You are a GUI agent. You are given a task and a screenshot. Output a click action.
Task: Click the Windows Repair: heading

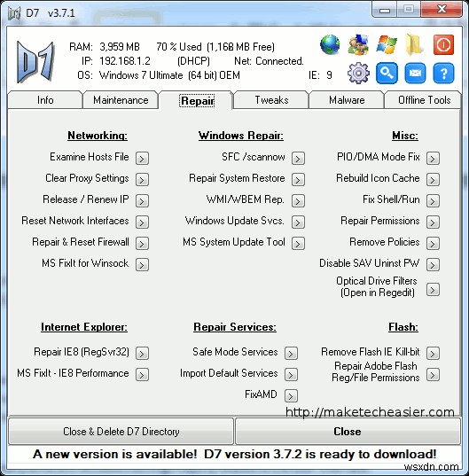241,136
